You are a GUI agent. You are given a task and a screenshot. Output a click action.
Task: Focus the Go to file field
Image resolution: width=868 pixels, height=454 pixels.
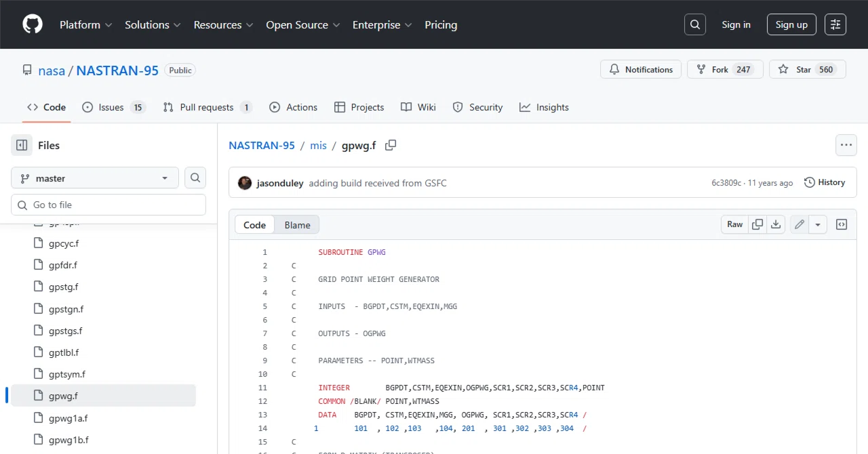[108, 205]
